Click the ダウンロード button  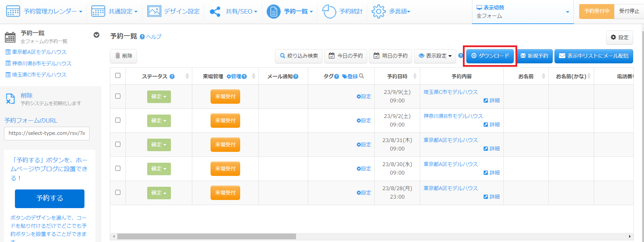click(490, 56)
